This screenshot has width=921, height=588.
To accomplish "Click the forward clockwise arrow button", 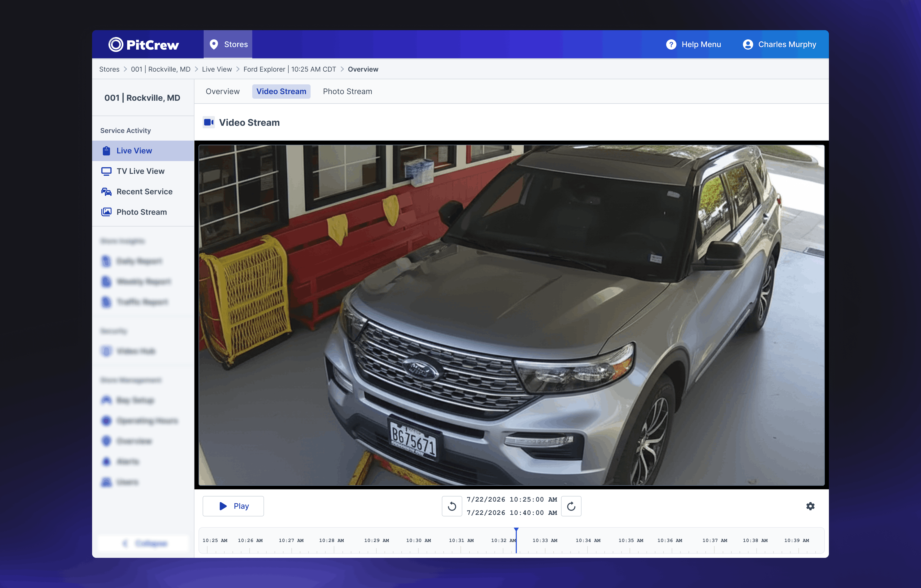I will pos(571,506).
